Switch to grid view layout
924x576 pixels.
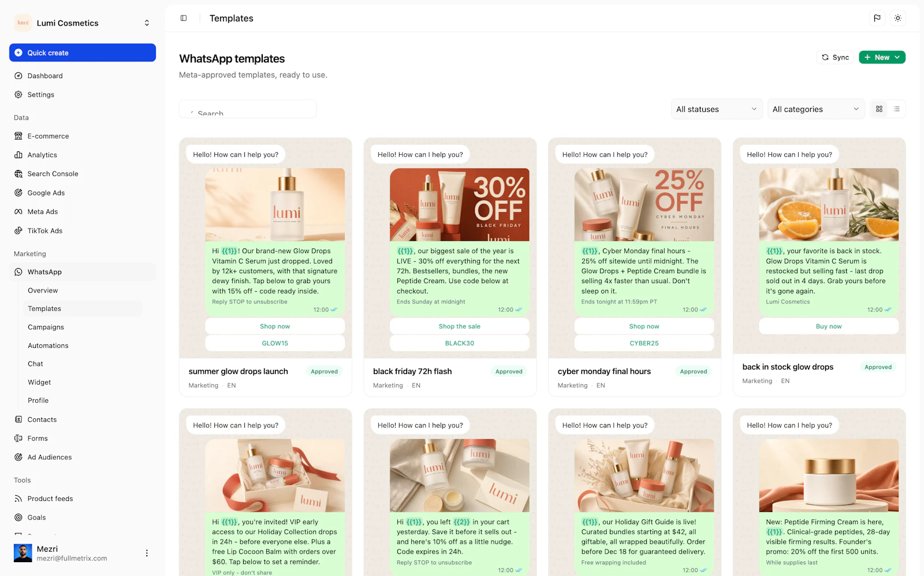point(880,109)
